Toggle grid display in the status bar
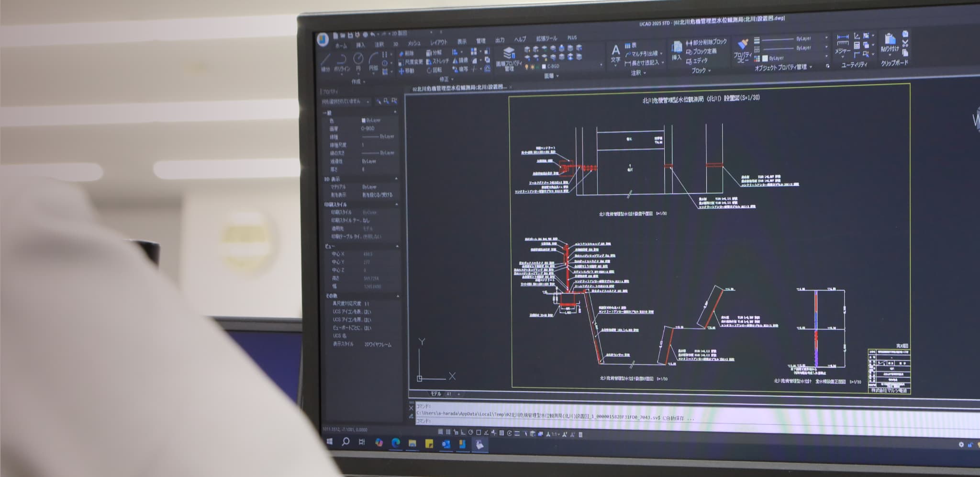 (441, 432)
